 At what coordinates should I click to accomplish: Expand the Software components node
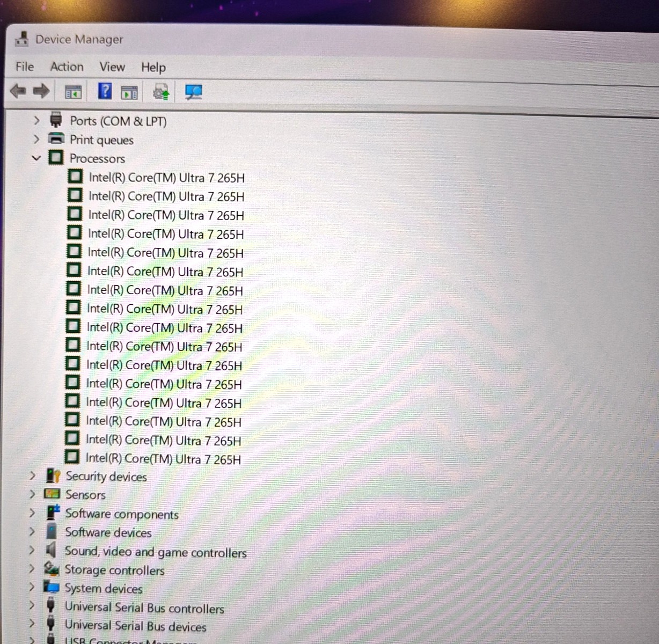[x=32, y=513]
